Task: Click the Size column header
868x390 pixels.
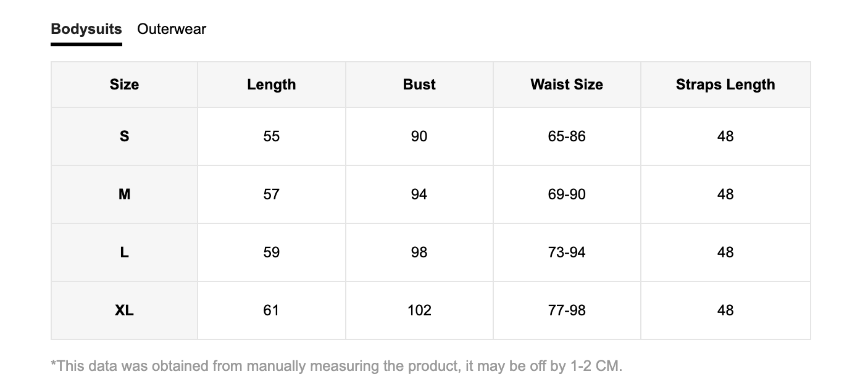Action: pyautogui.click(x=124, y=85)
